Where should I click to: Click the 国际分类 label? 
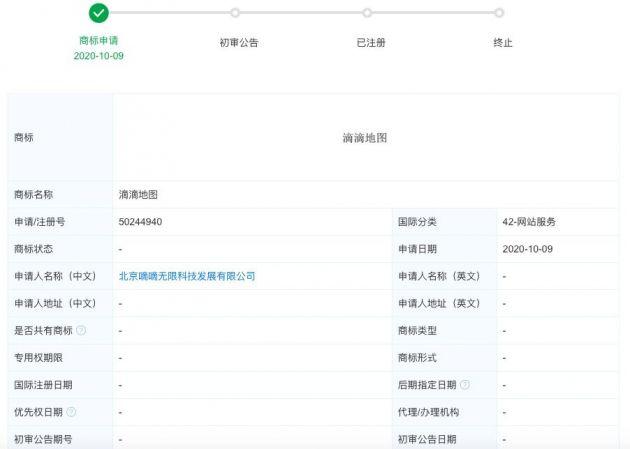tap(417, 222)
